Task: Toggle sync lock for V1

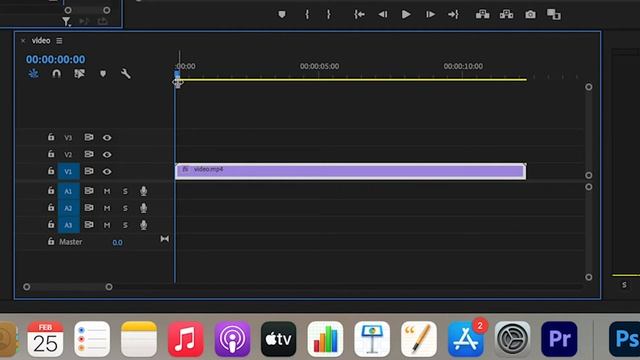Action: point(89,171)
